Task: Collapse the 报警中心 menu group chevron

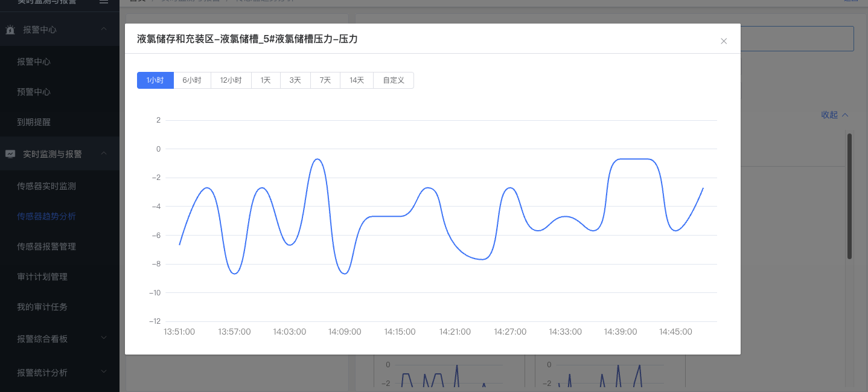Action: tap(104, 30)
